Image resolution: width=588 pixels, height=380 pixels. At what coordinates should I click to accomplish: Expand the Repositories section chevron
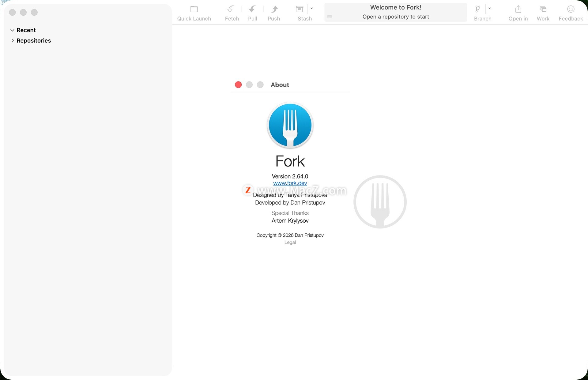point(13,40)
